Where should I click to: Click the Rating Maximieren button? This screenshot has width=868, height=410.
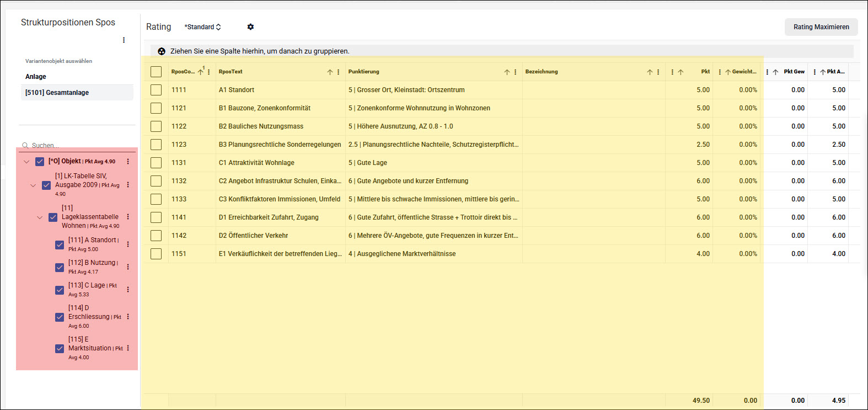(821, 27)
